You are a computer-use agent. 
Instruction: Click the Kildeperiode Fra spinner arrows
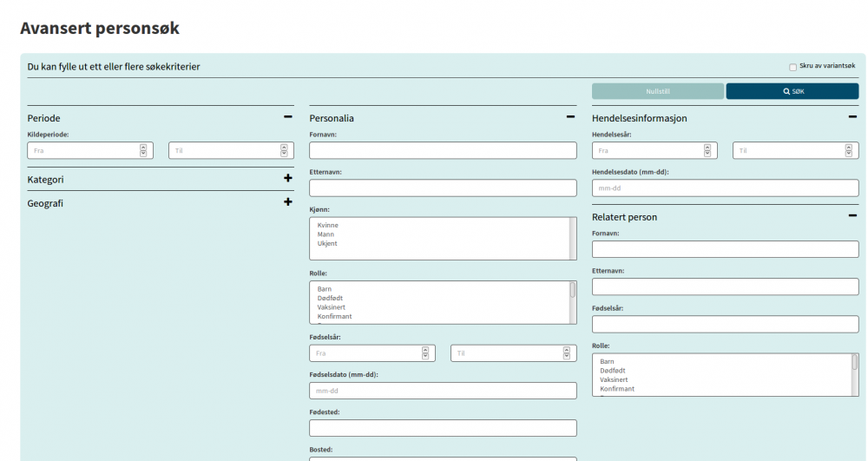[143, 150]
